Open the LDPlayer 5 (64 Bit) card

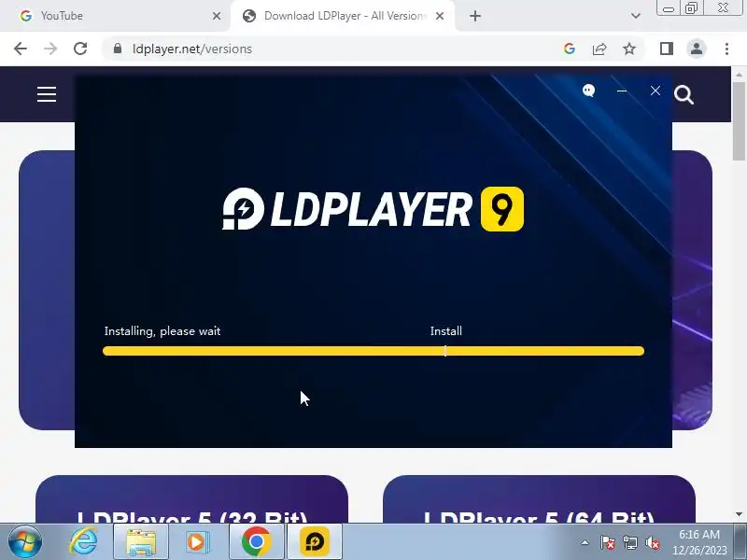[x=539, y=498]
